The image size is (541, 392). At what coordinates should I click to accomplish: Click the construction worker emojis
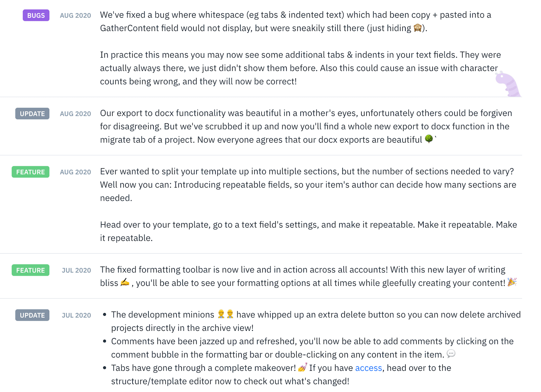[x=226, y=314]
